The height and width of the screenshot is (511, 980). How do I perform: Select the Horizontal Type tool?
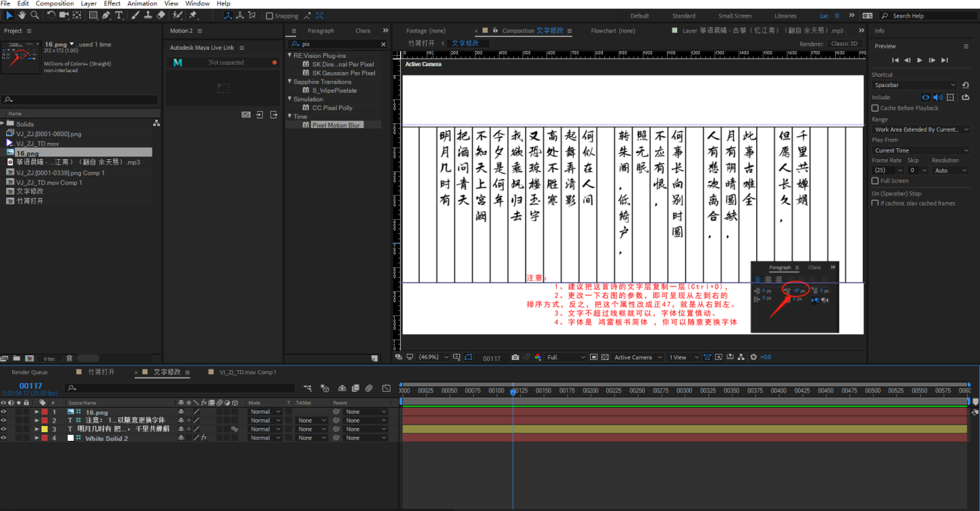pos(120,15)
